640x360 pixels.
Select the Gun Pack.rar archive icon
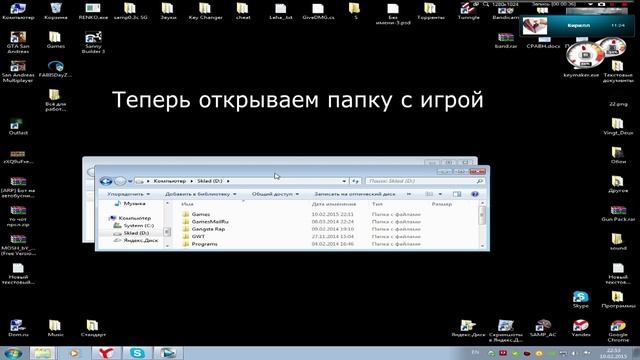618,213
